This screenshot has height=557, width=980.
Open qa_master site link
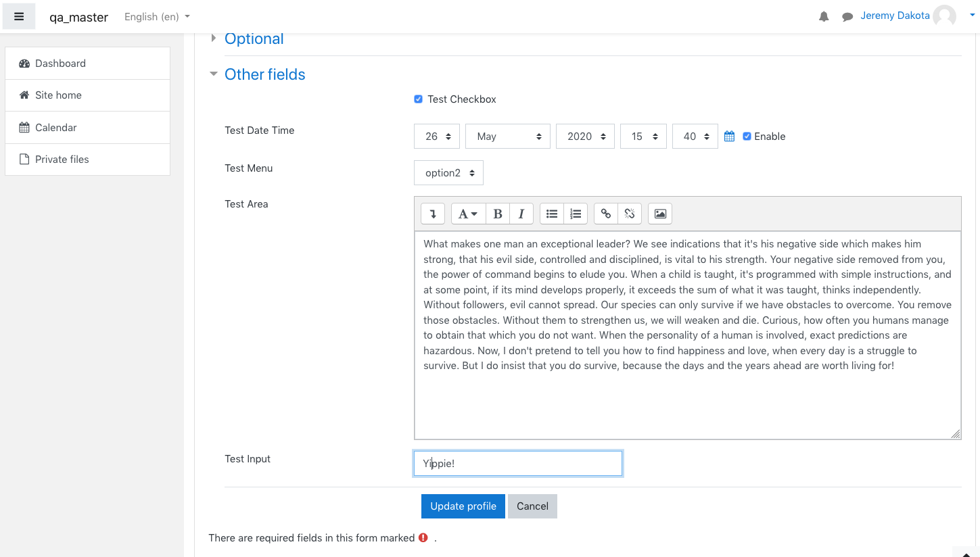click(x=78, y=18)
